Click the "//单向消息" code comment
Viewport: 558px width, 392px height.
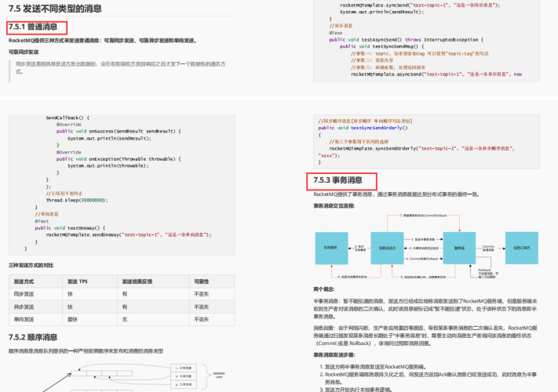[x=46, y=214]
